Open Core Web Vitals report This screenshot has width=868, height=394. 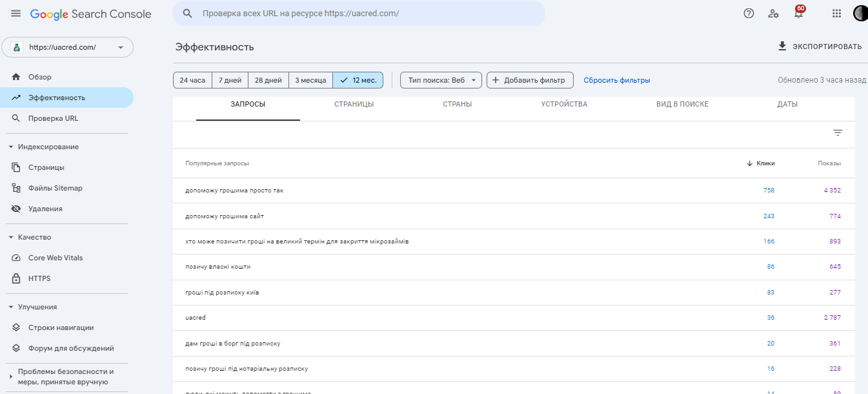(x=67, y=258)
